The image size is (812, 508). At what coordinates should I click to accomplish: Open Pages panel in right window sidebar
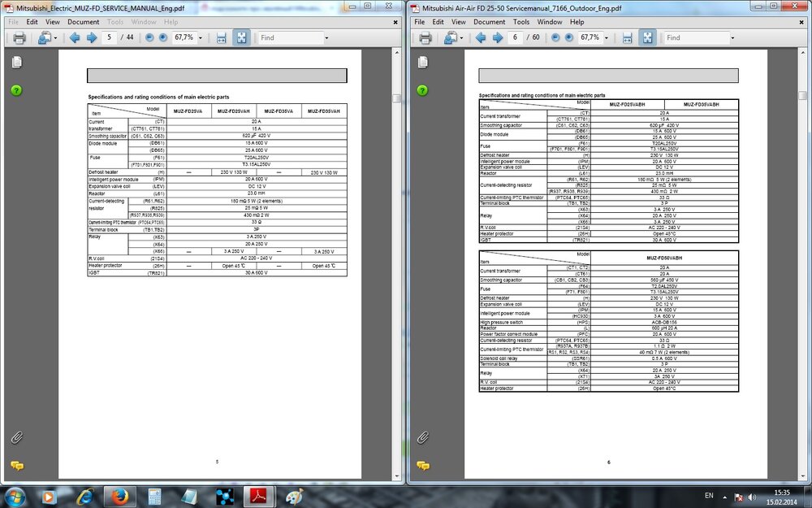[x=422, y=63]
